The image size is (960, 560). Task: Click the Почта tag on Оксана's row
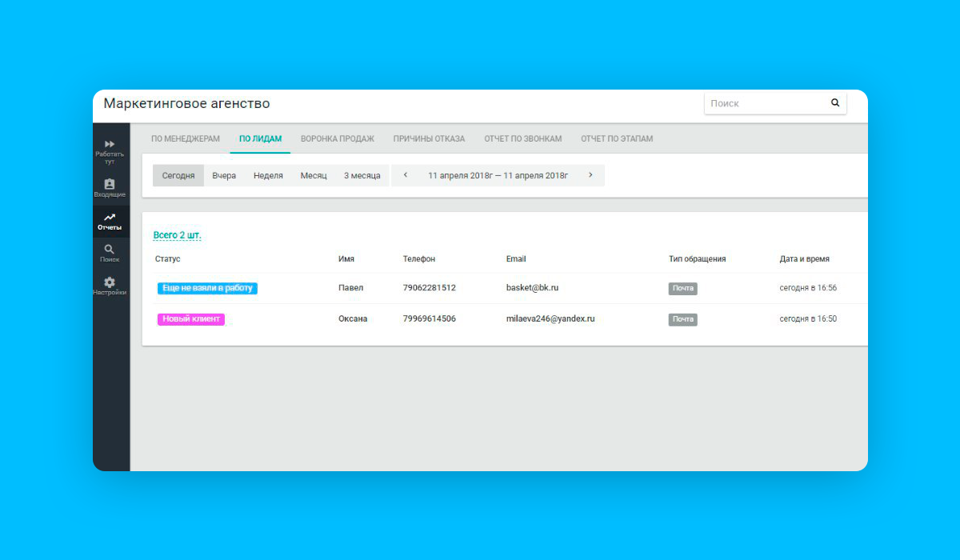(x=682, y=318)
